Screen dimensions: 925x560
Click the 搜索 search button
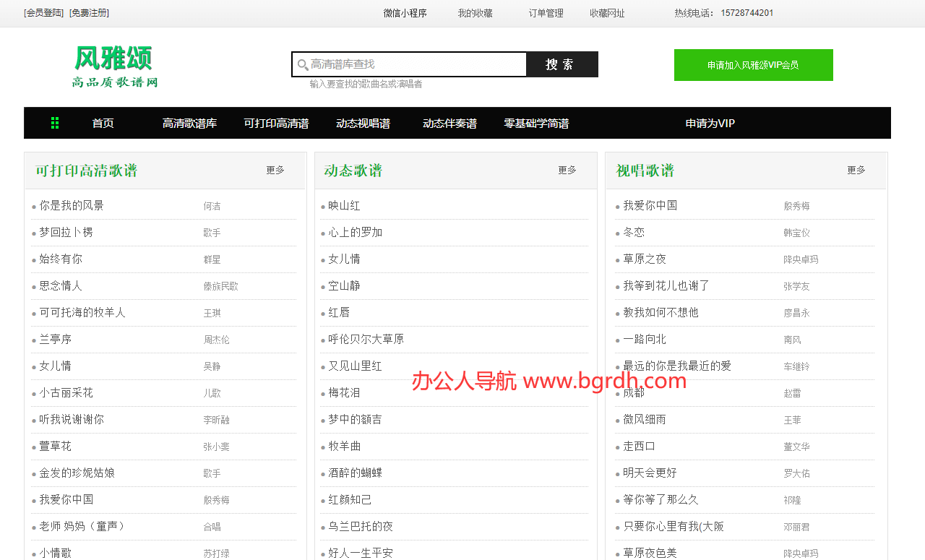(x=561, y=64)
